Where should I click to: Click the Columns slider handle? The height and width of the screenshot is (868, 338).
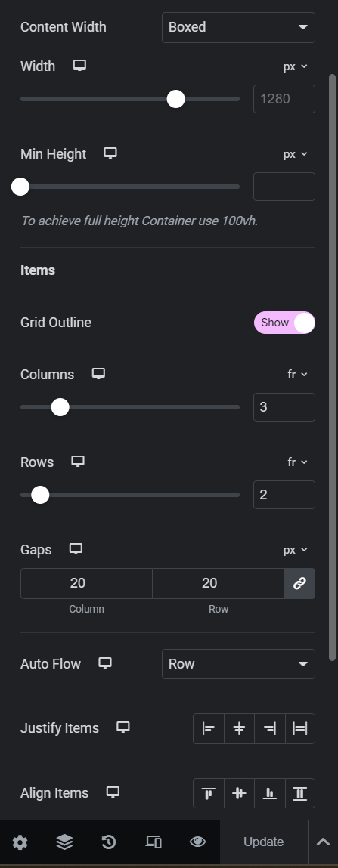[60, 407]
